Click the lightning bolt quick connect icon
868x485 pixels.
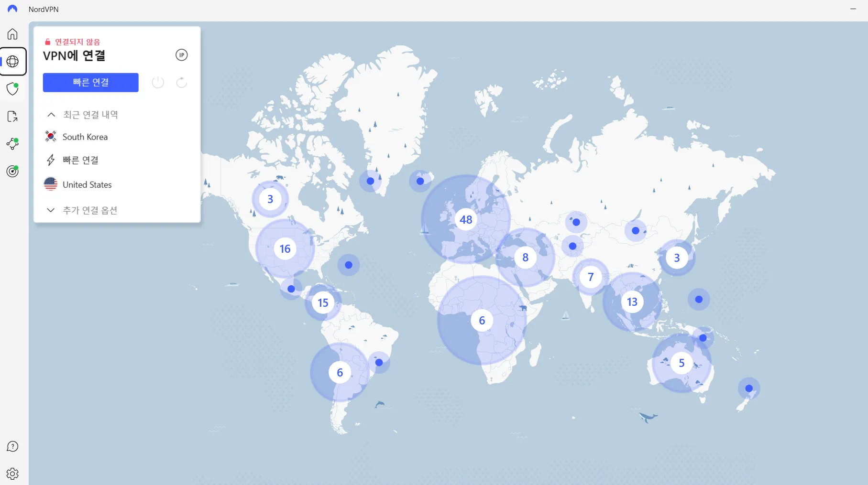[51, 160]
